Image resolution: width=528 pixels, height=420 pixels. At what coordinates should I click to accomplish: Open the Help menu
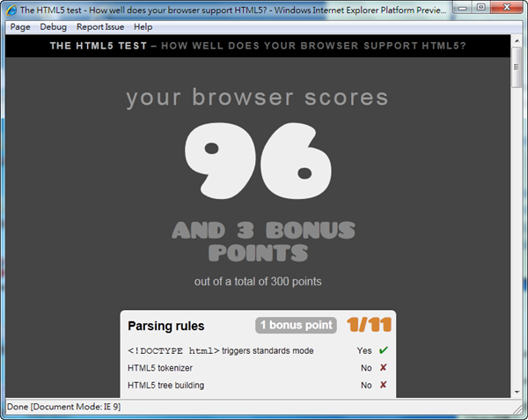pos(143,27)
